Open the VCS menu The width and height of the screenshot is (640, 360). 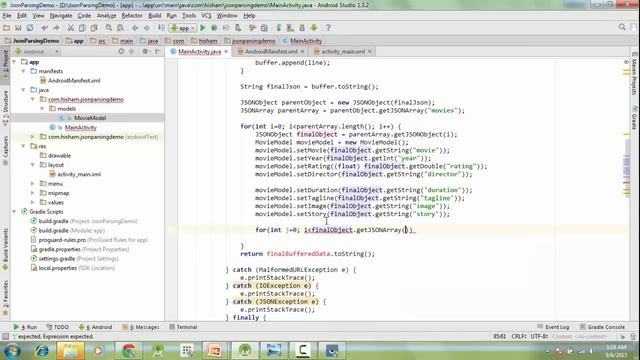pos(206,16)
